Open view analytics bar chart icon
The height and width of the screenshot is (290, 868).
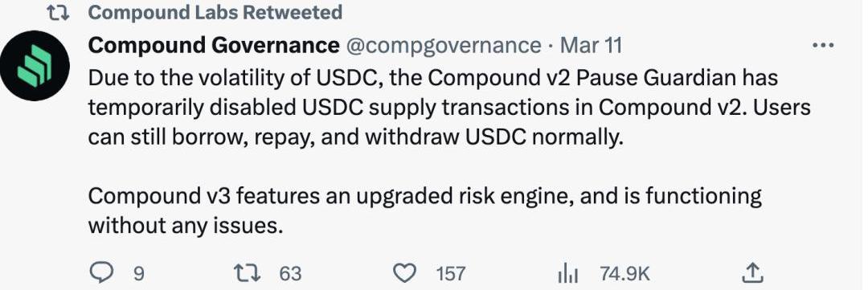[x=567, y=273]
